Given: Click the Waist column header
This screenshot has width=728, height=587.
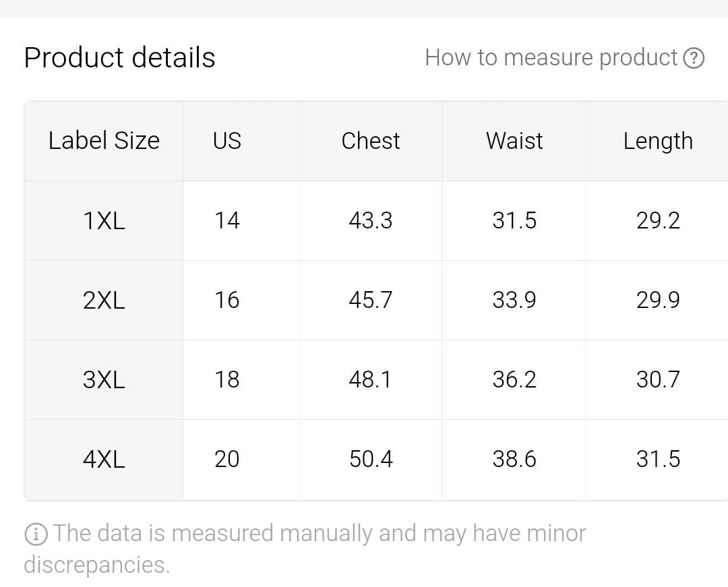Looking at the screenshot, I should click(514, 141).
